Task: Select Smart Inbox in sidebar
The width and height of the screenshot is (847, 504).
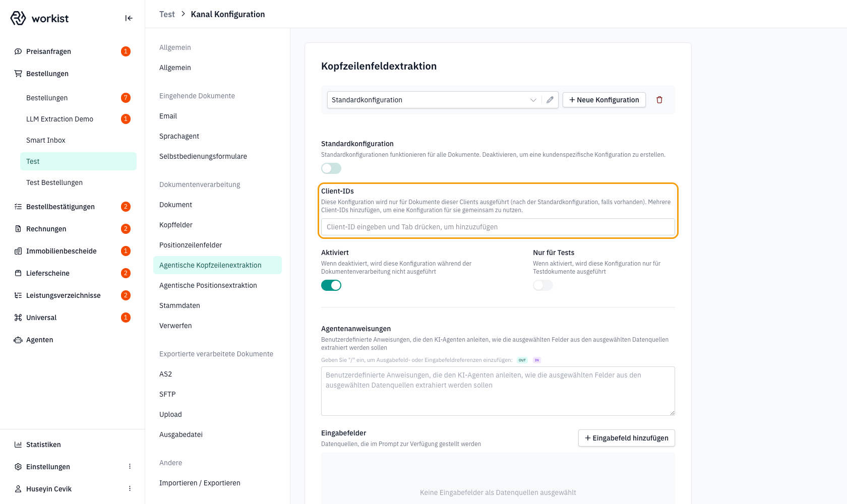Action: click(78, 140)
